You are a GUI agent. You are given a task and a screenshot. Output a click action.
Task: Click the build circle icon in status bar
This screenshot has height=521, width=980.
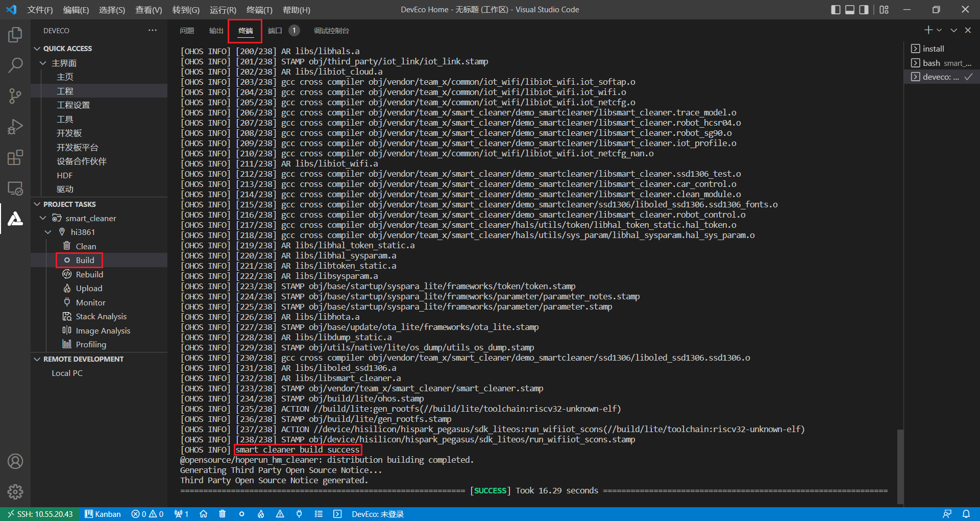[241, 514]
